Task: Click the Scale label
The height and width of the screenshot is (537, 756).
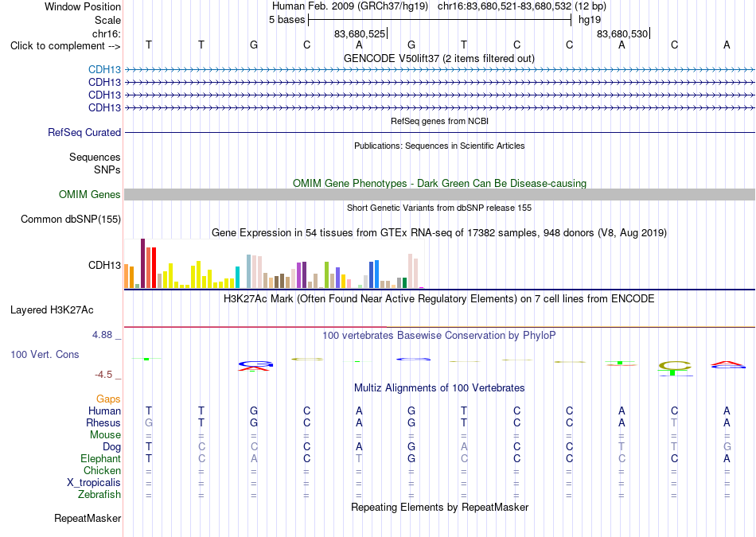Action: pyautogui.click(x=107, y=20)
